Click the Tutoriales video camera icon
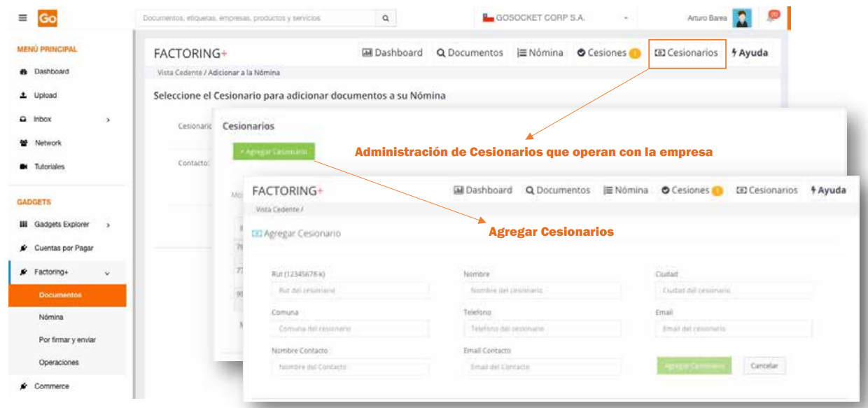 [23, 167]
